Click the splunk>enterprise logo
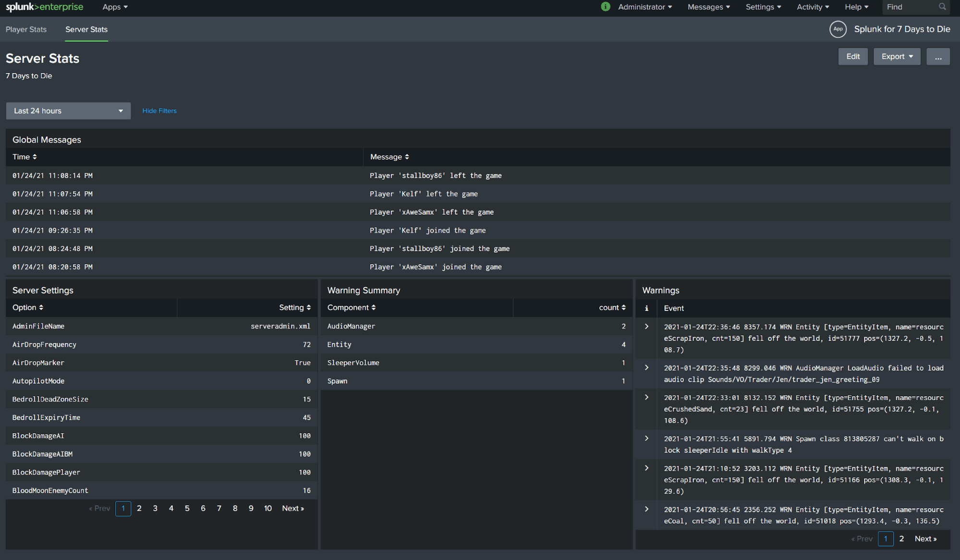 (x=44, y=7)
